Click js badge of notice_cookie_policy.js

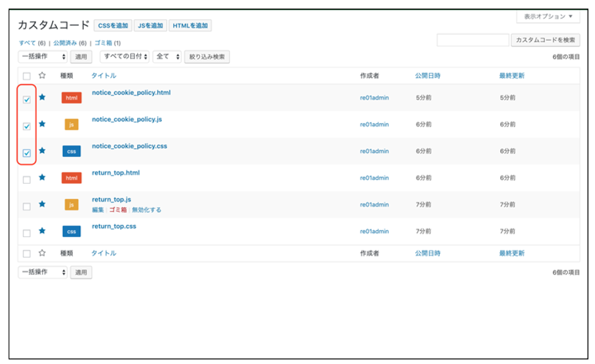(x=72, y=124)
